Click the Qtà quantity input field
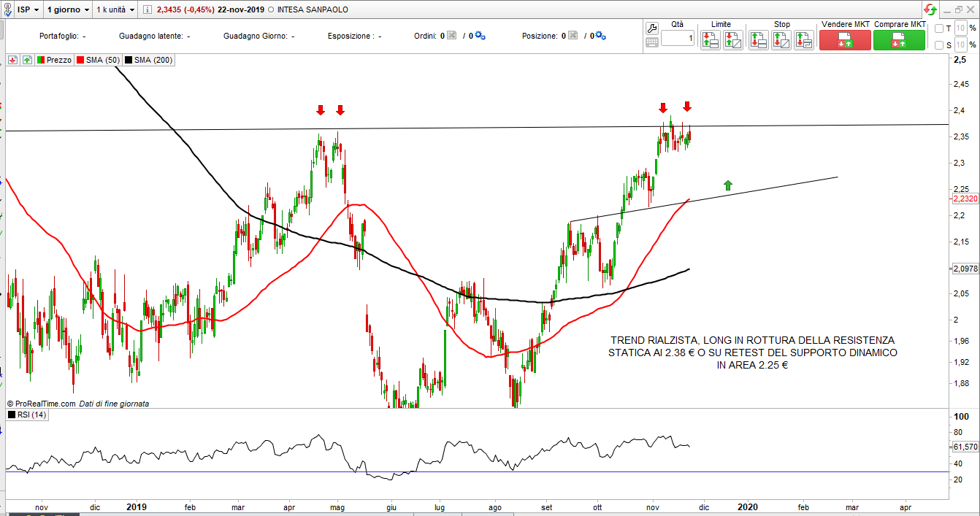The height and width of the screenshot is (516, 980). tap(678, 39)
